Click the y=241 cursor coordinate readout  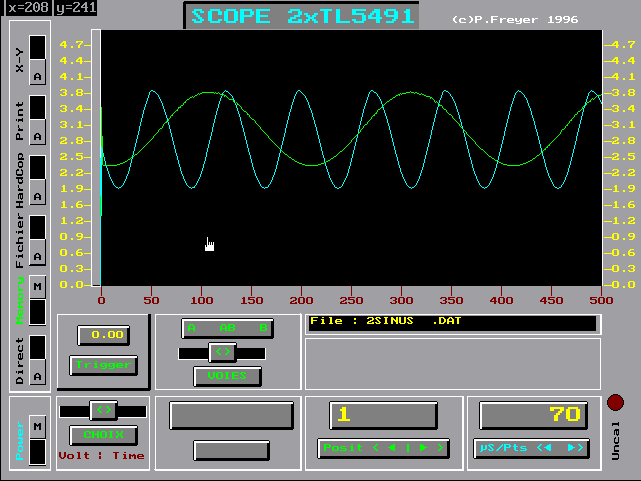point(76,7)
